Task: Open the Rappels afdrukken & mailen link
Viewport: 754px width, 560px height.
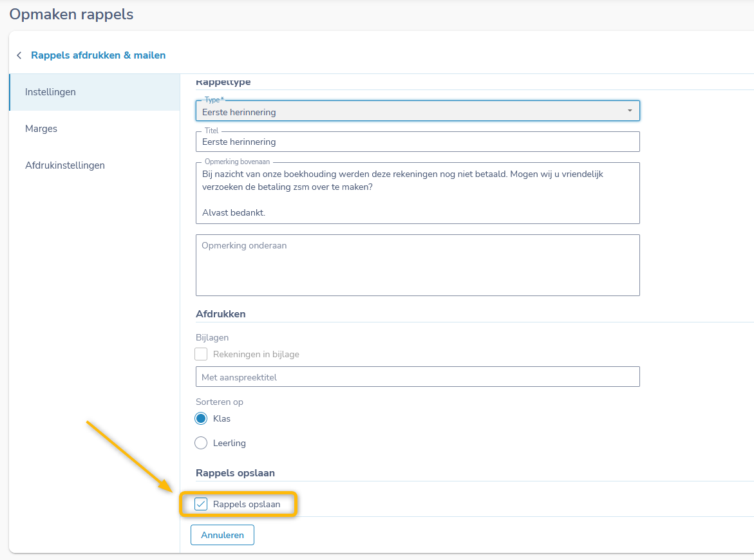Action: pos(98,55)
